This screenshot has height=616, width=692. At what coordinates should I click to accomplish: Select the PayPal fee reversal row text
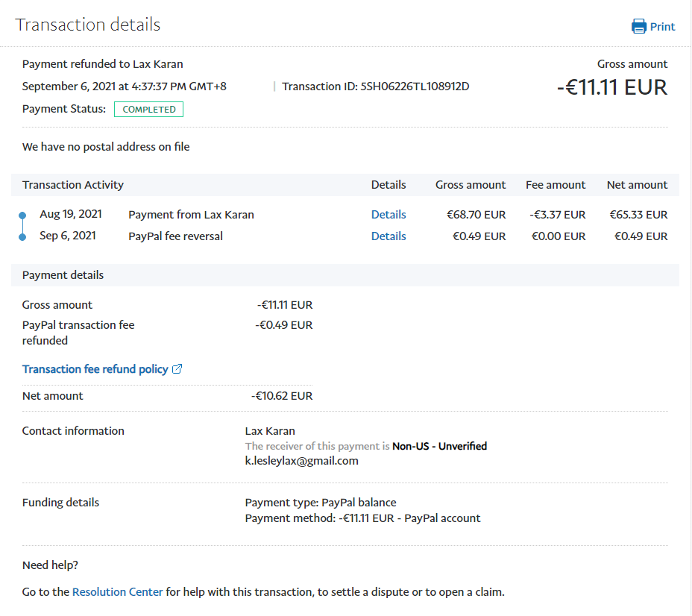pyautogui.click(x=175, y=236)
